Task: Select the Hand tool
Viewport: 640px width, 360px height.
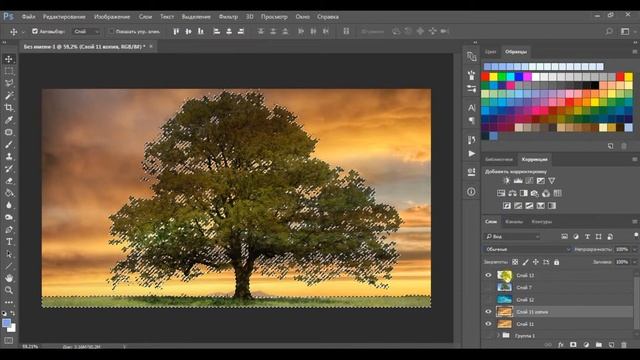Action: tap(9, 278)
